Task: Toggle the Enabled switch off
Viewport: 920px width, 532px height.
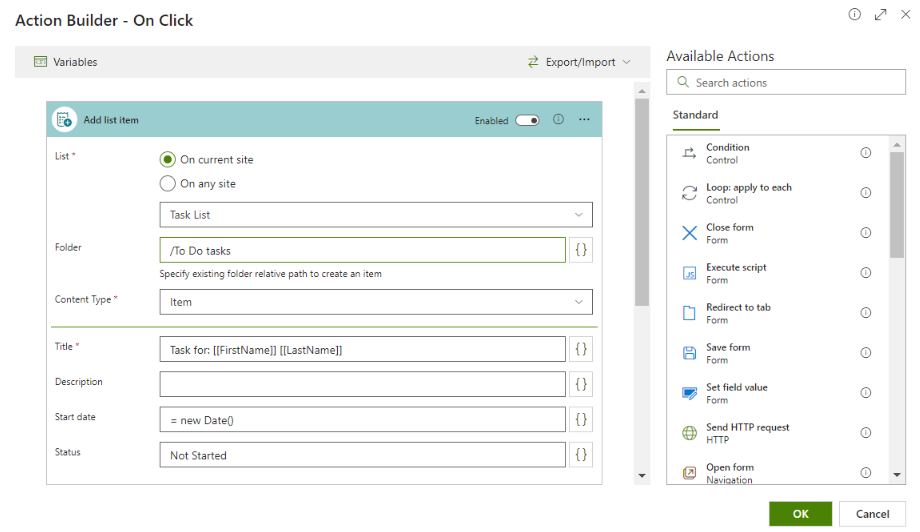Action: click(527, 120)
